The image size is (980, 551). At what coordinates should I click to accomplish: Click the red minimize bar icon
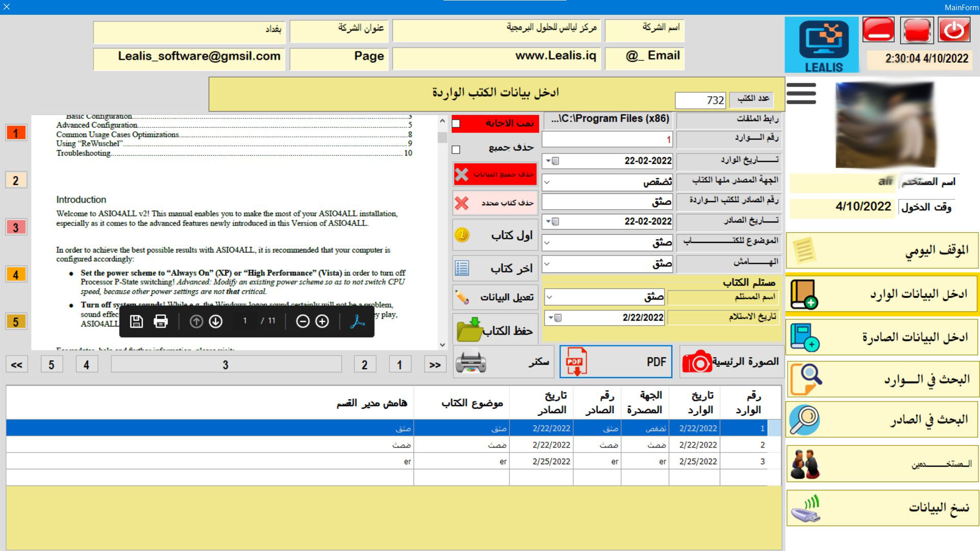tap(878, 30)
